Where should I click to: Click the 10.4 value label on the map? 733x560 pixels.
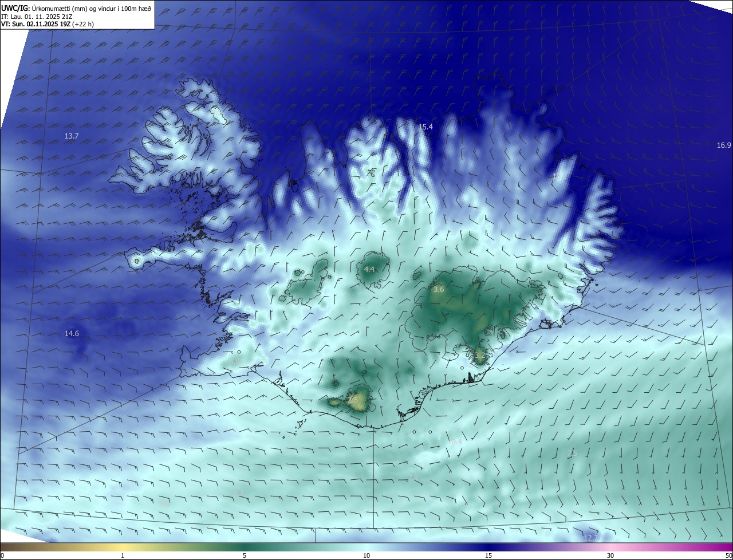point(455,441)
